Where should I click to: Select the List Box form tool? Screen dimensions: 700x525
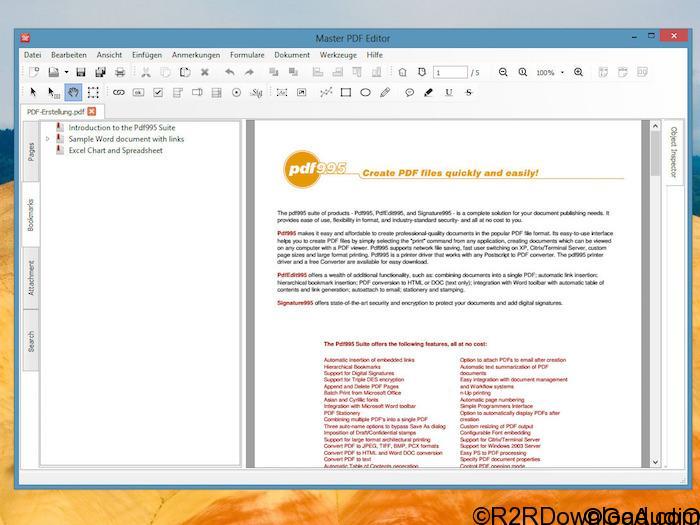coord(217,92)
